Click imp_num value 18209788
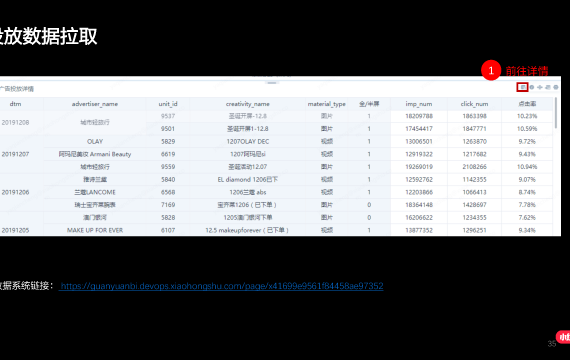This screenshot has width=570, height=360. point(419,116)
